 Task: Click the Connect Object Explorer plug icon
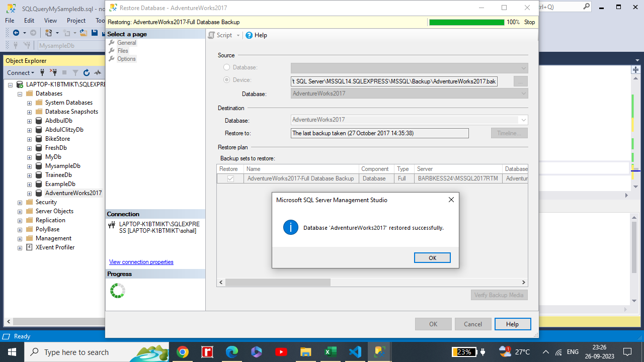(43, 72)
